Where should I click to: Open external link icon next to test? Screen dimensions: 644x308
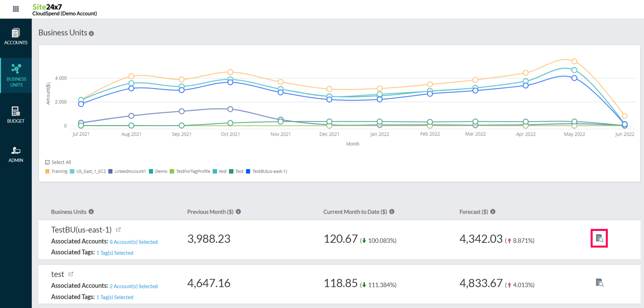tap(71, 274)
